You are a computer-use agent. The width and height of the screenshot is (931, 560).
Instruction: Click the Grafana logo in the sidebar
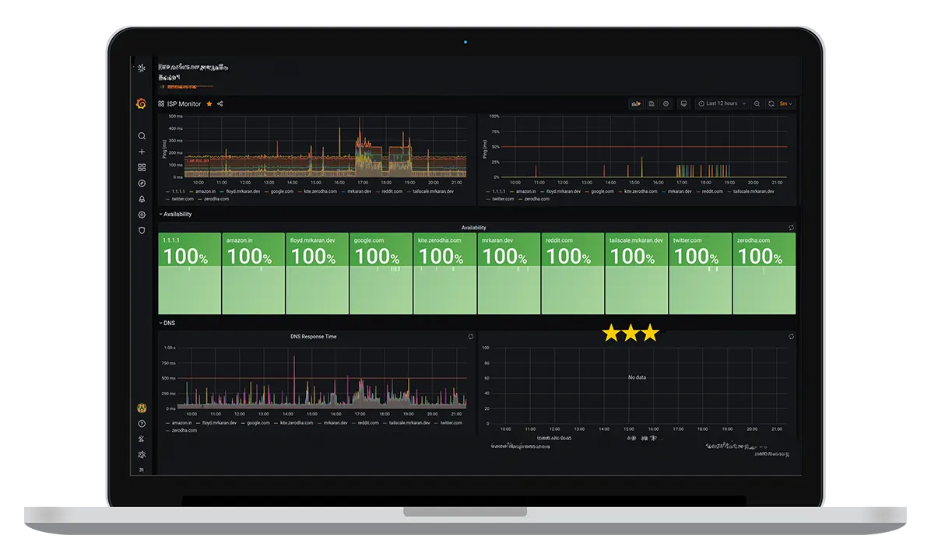point(142,103)
